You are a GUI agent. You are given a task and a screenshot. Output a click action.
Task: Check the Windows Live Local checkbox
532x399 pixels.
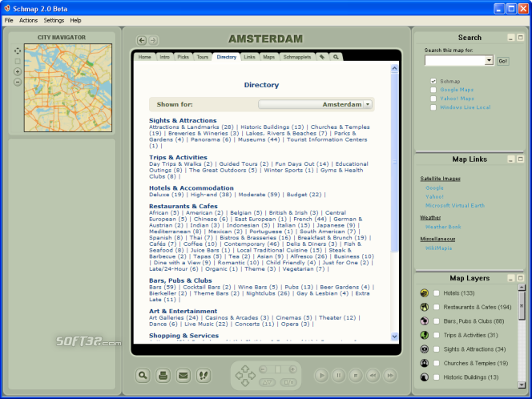point(433,107)
